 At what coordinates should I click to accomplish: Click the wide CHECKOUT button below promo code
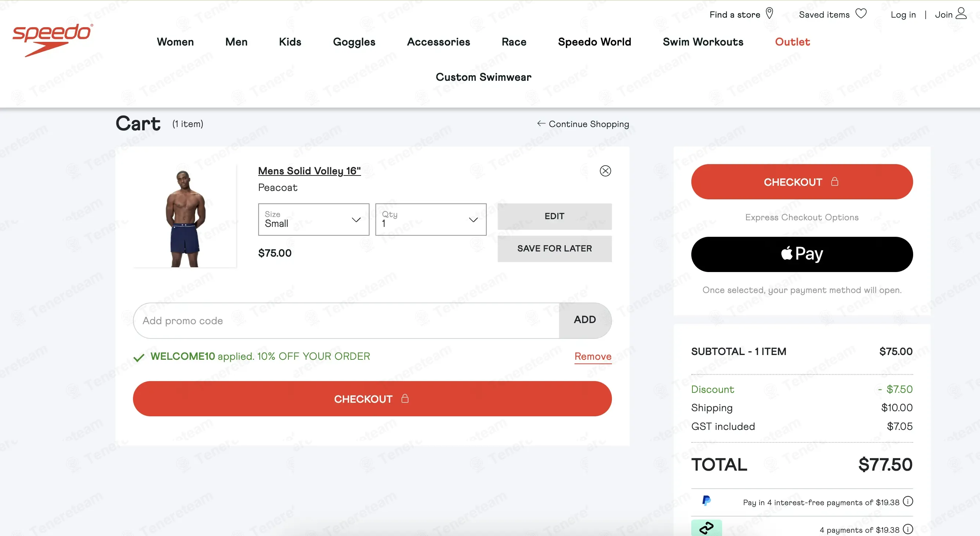tap(372, 399)
